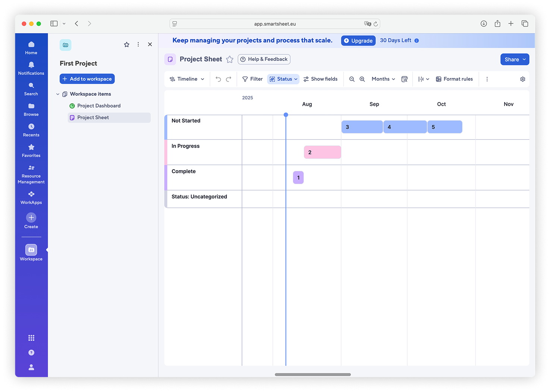Click Help & Feedback

264,59
